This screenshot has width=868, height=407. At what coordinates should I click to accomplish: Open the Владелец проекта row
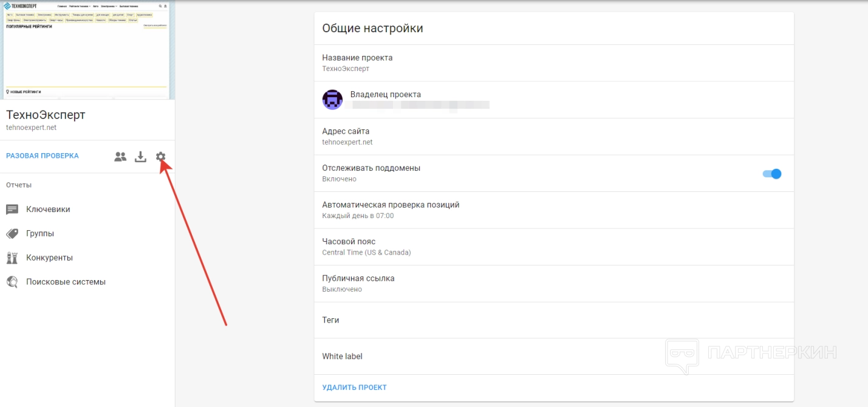(x=554, y=100)
